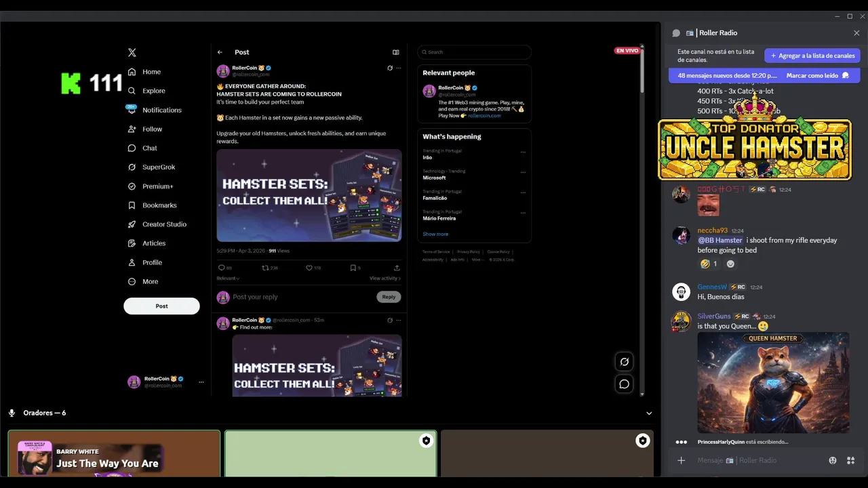The width and height of the screenshot is (868, 488).
Task: Expand the Relevant replies sort dropdown
Action: coord(228,279)
